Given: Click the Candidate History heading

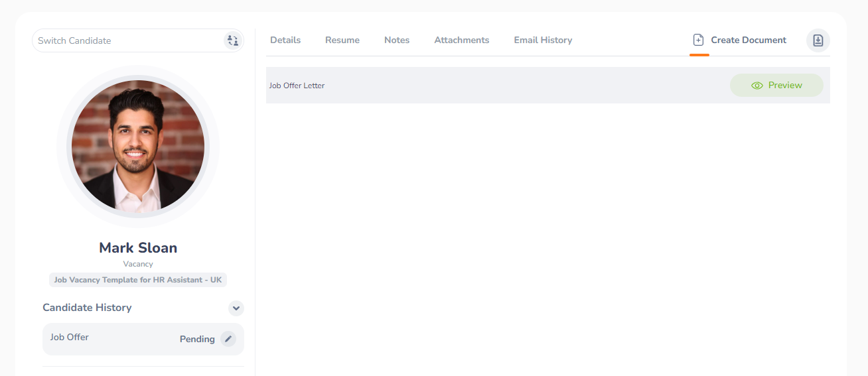Looking at the screenshot, I should pos(87,308).
